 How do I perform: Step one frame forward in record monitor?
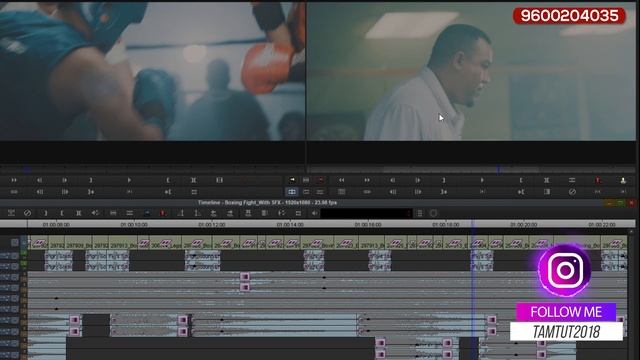[418, 180]
